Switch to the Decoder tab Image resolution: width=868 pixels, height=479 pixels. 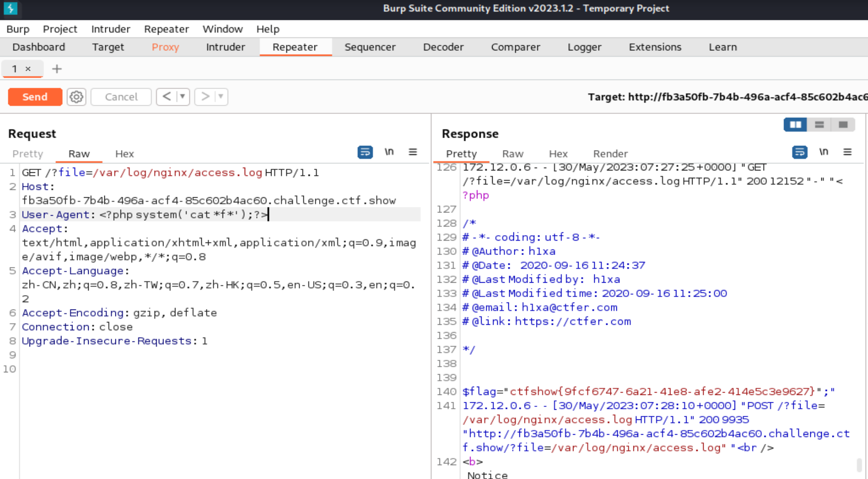(444, 47)
